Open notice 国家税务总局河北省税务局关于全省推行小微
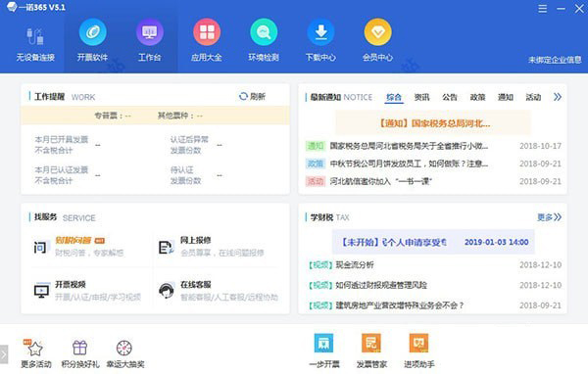 (x=409, y=146)
